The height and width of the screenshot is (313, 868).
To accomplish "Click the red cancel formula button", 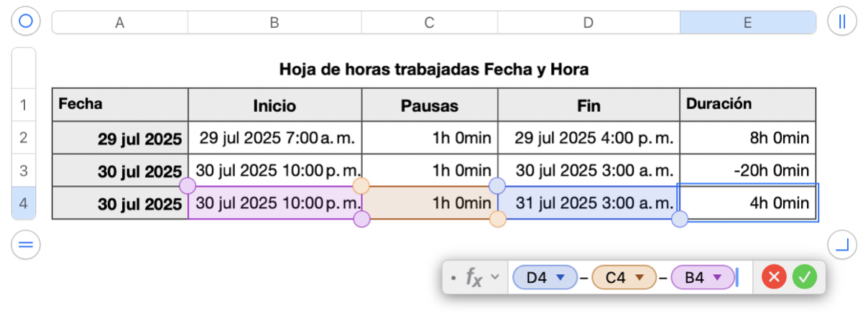I will [x=774, y=277].
